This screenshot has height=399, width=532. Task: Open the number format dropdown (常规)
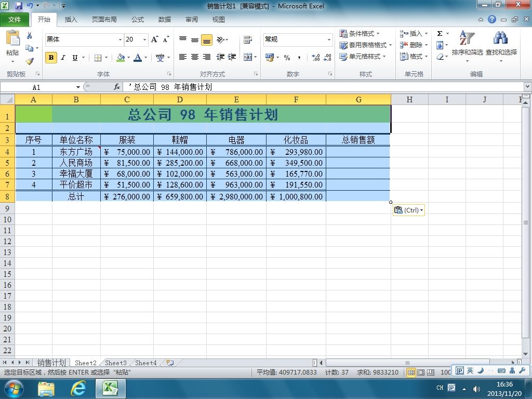coord(329,39)
